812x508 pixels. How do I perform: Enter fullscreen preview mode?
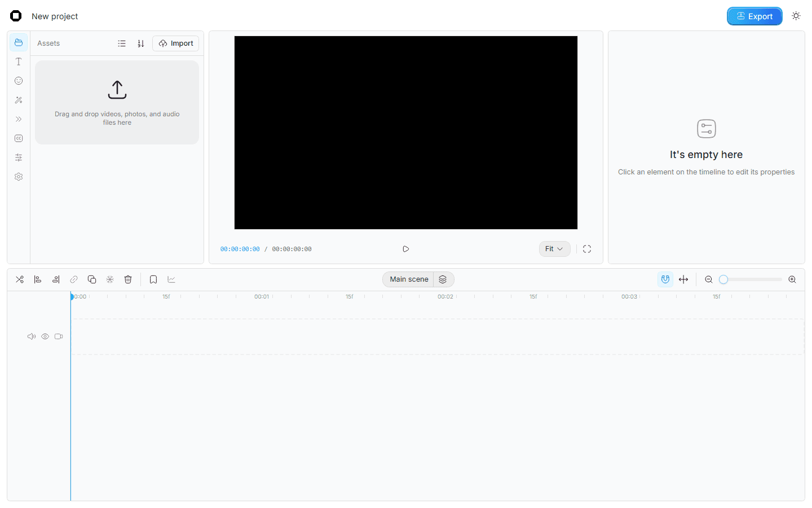click(x=587, y=249)
